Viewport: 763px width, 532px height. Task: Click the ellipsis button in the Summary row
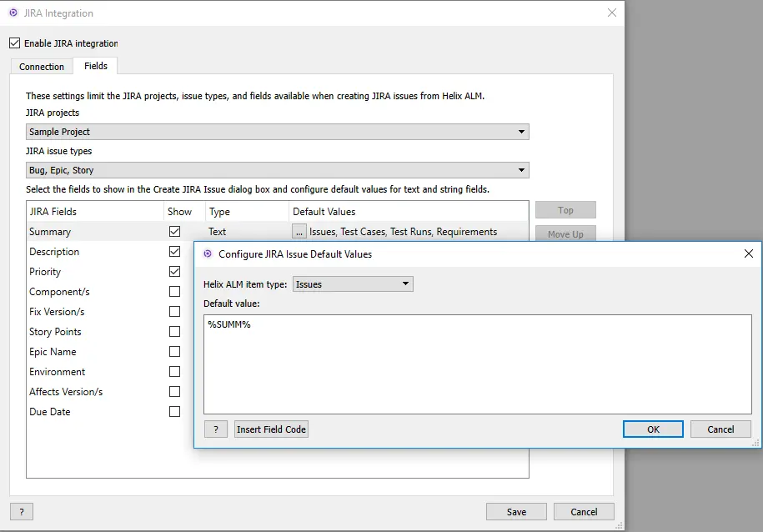click(x=299, y=232)
